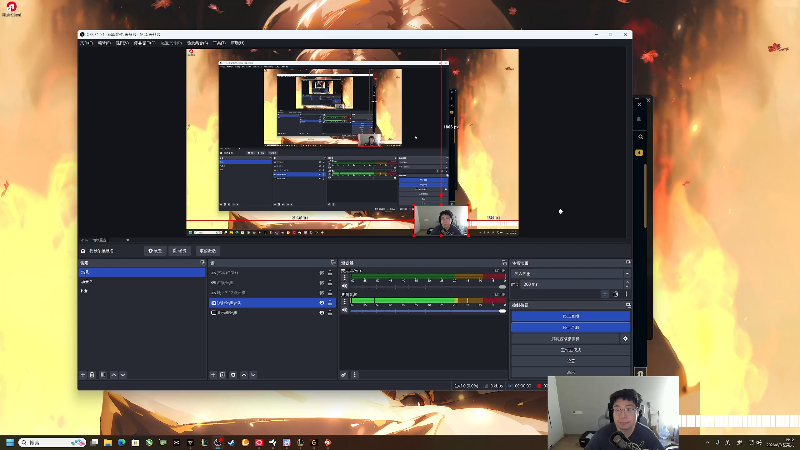800x450 pixels.
Task: Select the third scene in the scenes list
Action: (x=142, y=291)
